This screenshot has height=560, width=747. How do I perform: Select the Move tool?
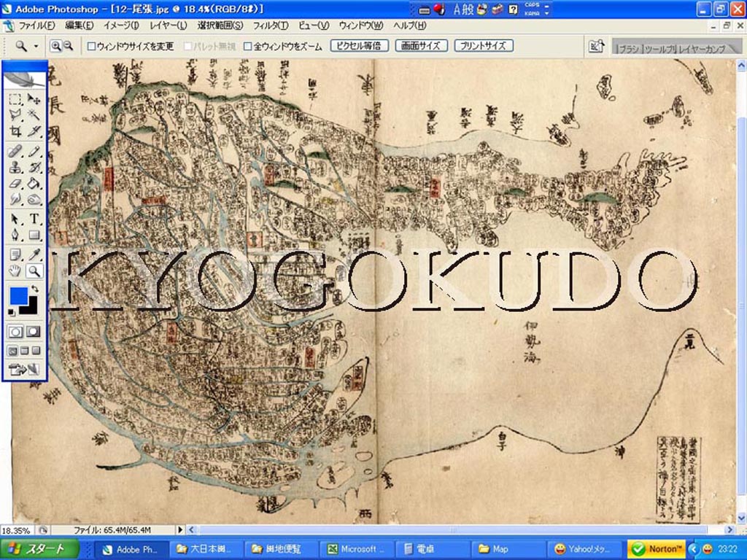click(34, 99)
